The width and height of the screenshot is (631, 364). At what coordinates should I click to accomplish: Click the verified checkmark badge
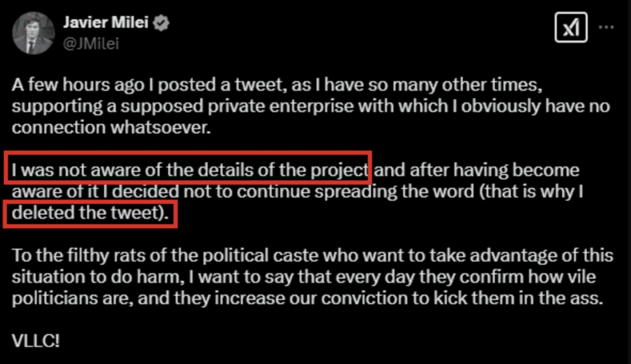pos(161,24)
